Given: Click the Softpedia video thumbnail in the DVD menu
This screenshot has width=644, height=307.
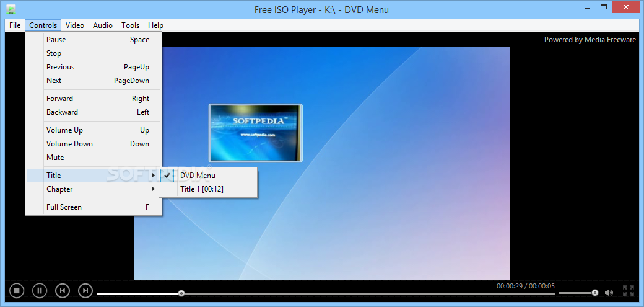Looking at the screenshot, I should pos(256,133).
